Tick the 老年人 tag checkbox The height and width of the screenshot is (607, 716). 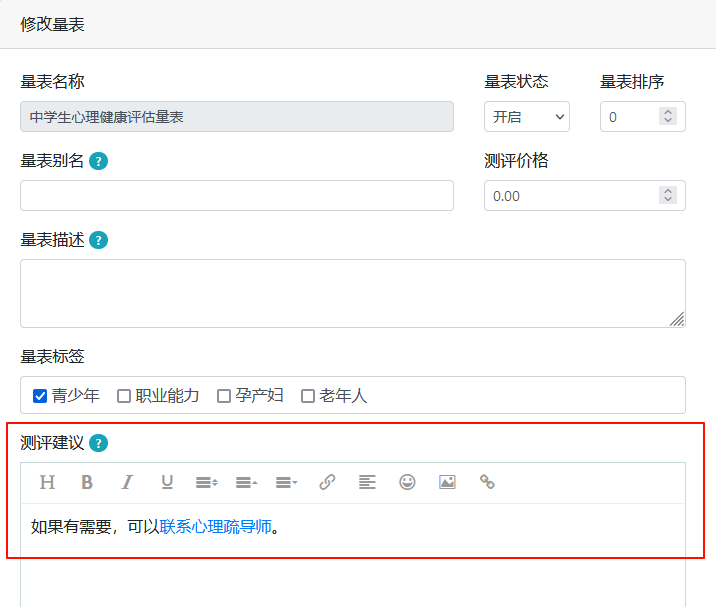tap(308, 396)
